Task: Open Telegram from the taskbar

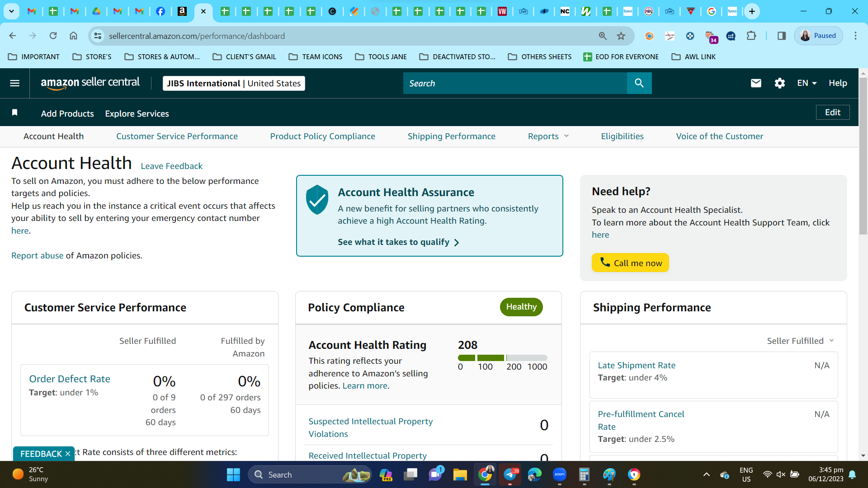Action: click(x=510, y=474)
